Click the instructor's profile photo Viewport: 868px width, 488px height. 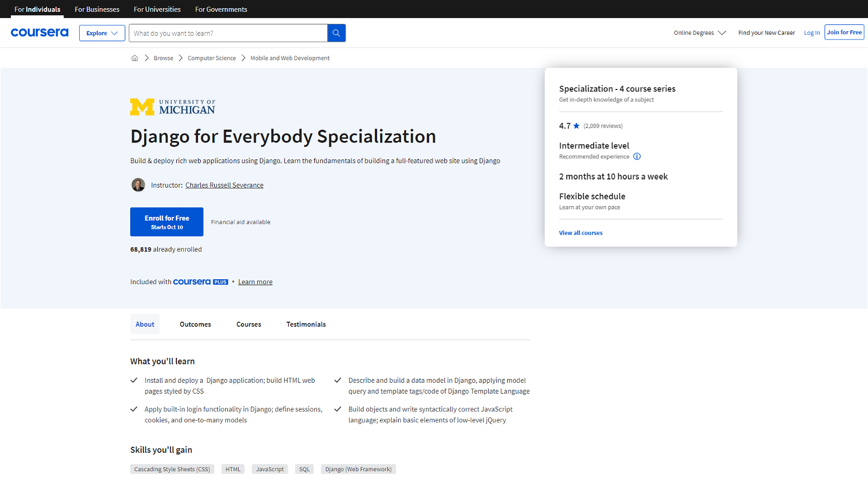(x=138, y=185)
